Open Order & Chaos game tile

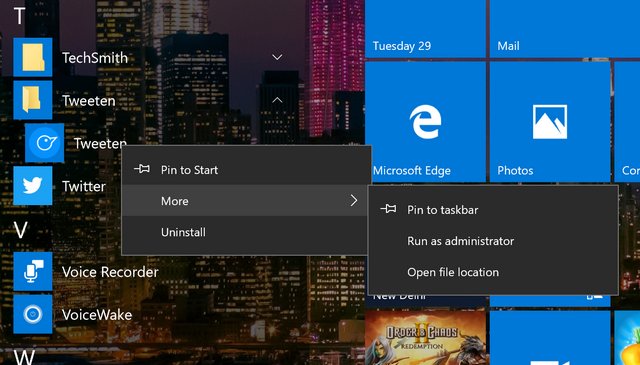pyautogui.click(x=425, y=338)
